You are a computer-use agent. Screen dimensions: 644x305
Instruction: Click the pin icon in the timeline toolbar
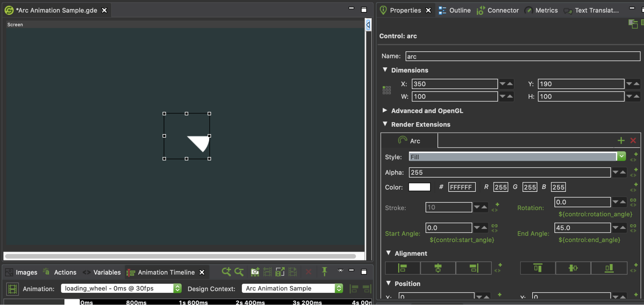click(324, 272)
